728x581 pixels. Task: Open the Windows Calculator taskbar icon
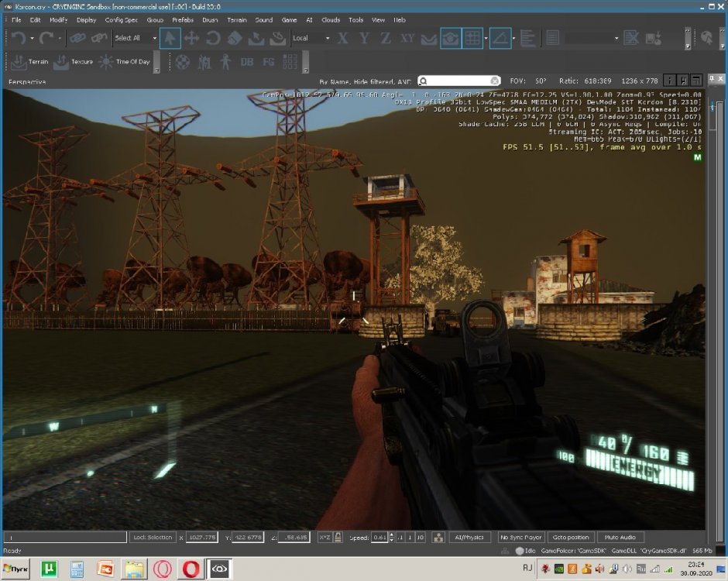(x=77, y=569)
